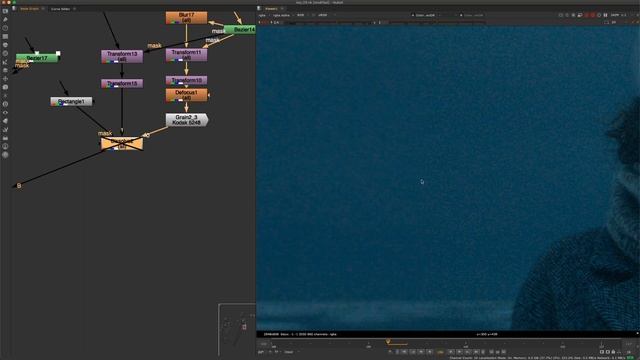Click the last round icon in the node toolbar
Screen dimensions: 640x360
tap(5, 155)
